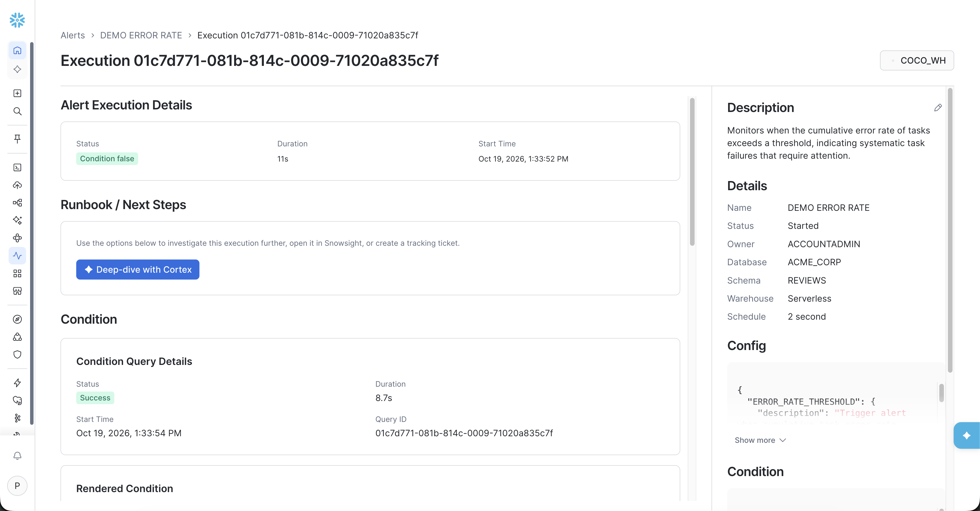The image size is (980, 511).
Task: Open the marketplace storefront icon
Action: tap(17, 291)
